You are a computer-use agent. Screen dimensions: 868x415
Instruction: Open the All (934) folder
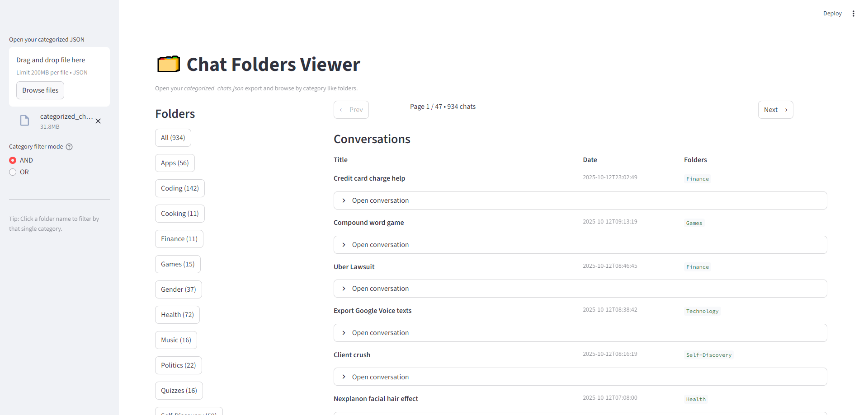point(173,137)
